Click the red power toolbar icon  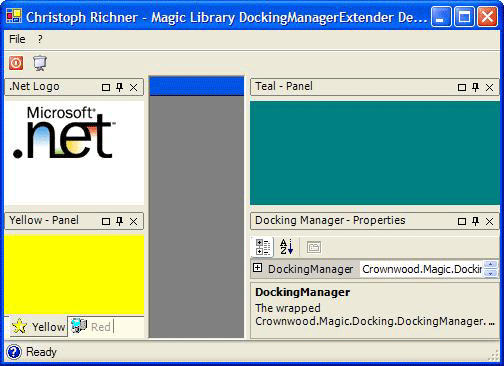coord(16,63)
